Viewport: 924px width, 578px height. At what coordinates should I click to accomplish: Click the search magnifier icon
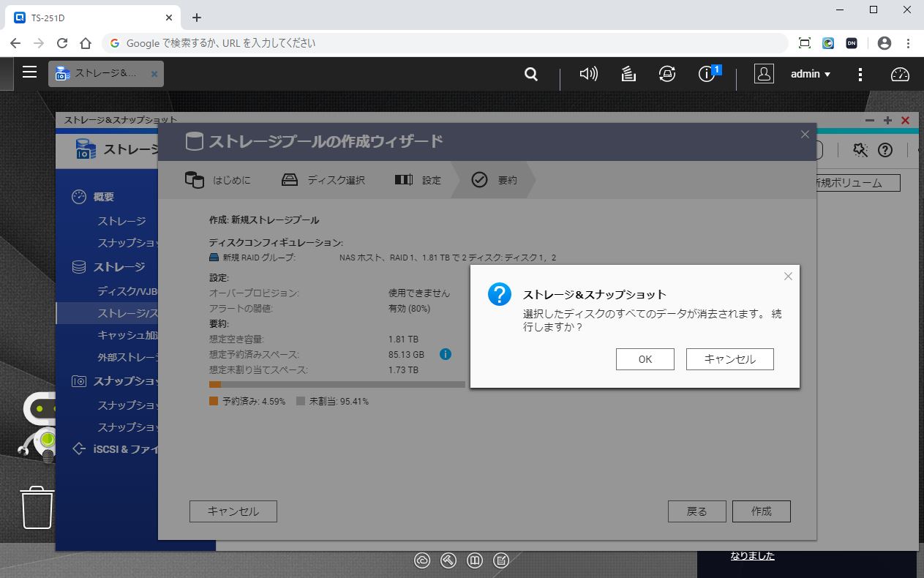pos(531,74)
